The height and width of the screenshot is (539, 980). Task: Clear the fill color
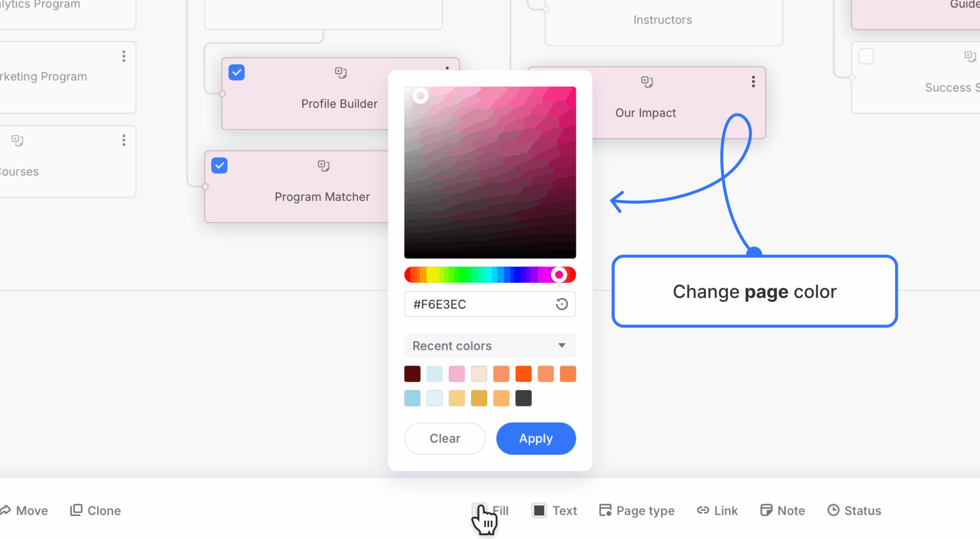coord(445,439)
